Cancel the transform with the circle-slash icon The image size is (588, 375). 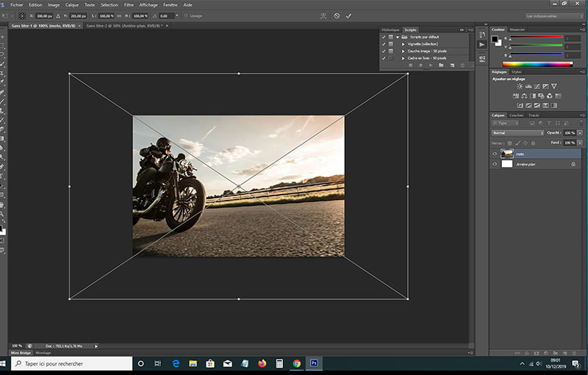337,15
